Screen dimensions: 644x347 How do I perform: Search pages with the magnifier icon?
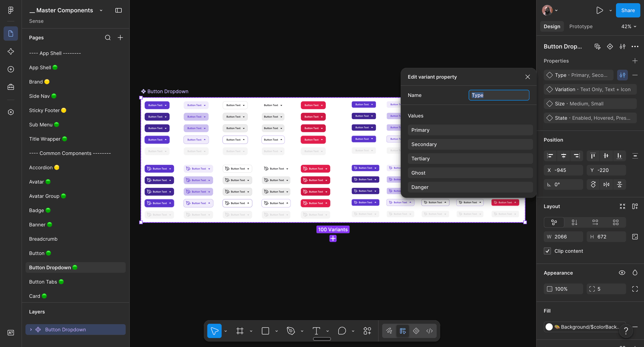(x=108, y=38)
